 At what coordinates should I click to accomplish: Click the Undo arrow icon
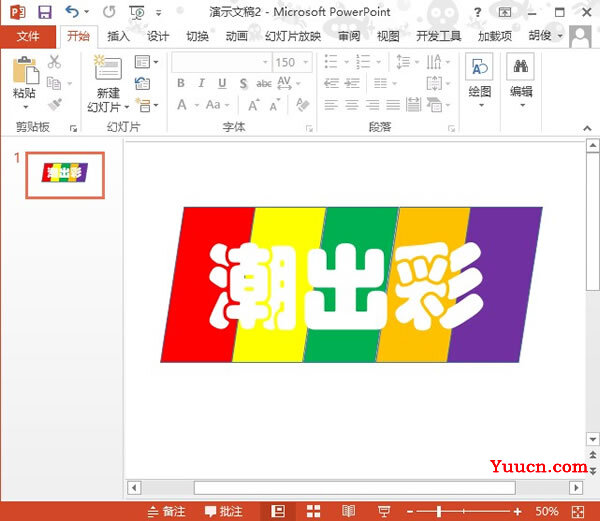(x=72, y=12)
